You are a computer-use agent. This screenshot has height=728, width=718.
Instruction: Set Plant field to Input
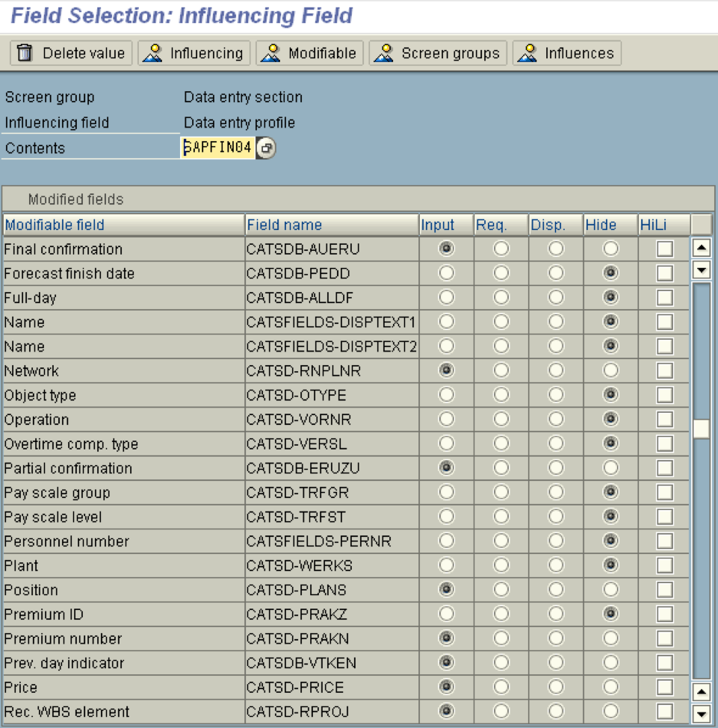447,566
